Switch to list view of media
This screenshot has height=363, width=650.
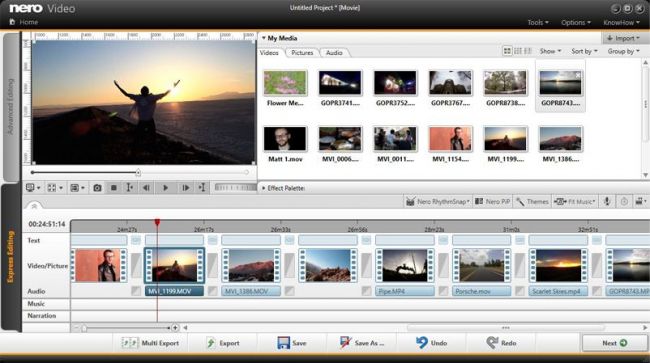click(518, 51)
